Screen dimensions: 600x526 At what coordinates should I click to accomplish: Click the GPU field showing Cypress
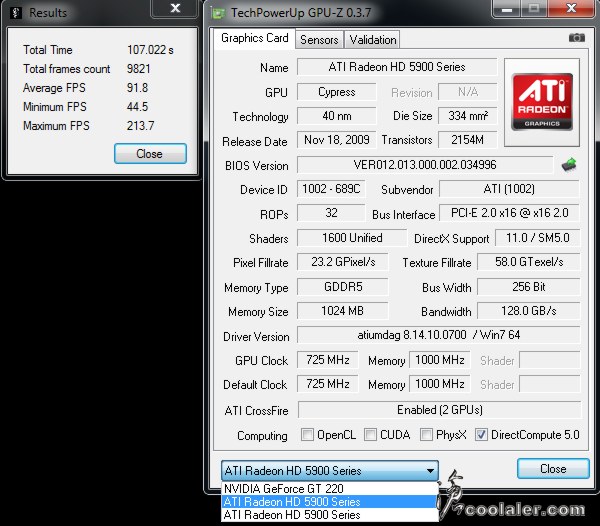point(337,92)
